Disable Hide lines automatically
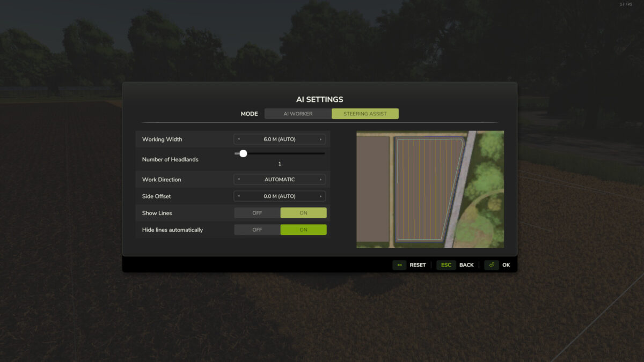 click(257, 230)
